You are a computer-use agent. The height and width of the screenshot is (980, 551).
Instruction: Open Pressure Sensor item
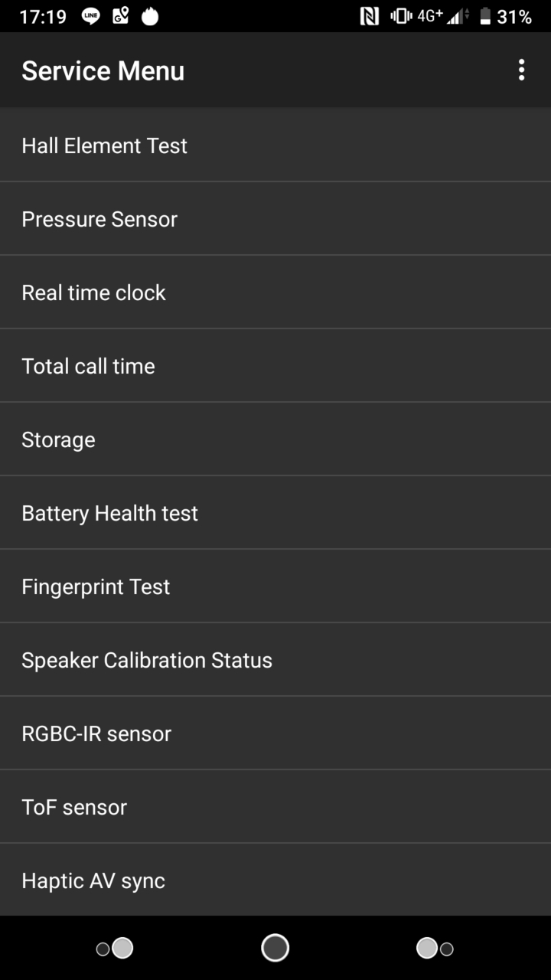[275, 219]
